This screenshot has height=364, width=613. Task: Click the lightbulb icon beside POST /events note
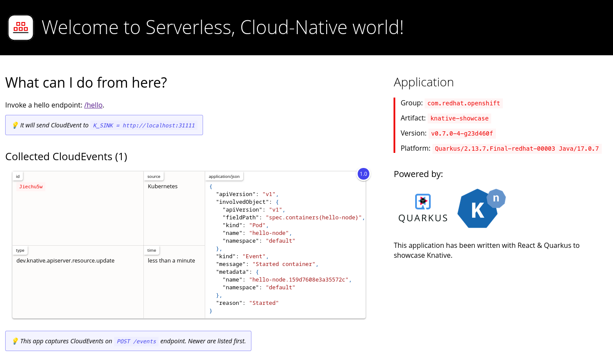click(x=15, y=341)
